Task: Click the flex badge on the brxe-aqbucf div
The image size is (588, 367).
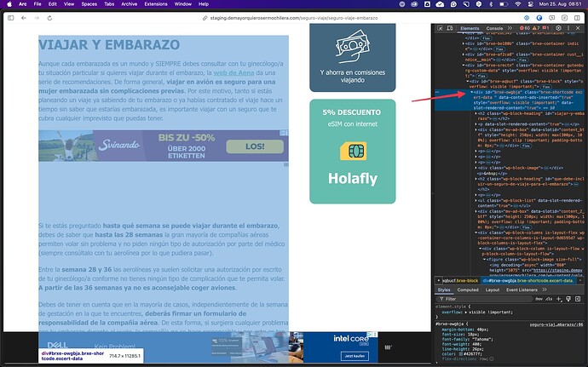Action: click(545, 87)
